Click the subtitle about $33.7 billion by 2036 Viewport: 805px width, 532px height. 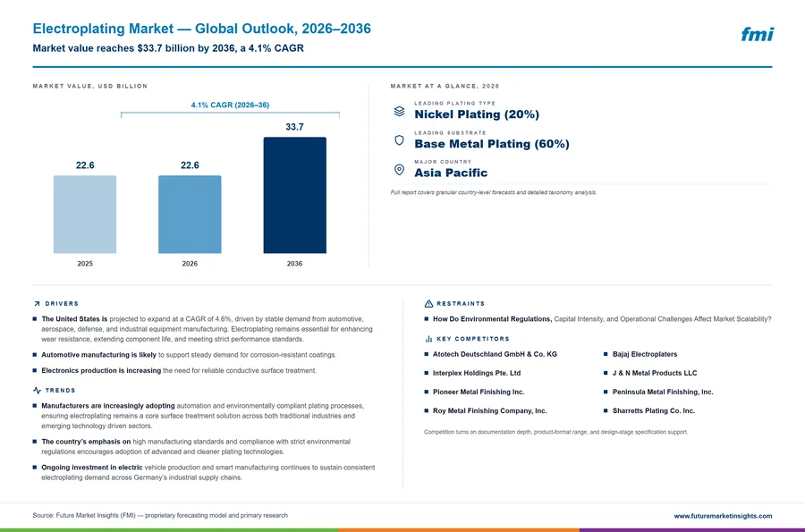(168, 48)
